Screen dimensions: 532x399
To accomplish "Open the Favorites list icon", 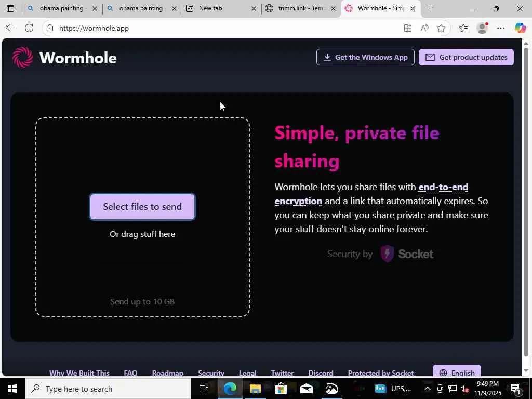I will 463,28.
